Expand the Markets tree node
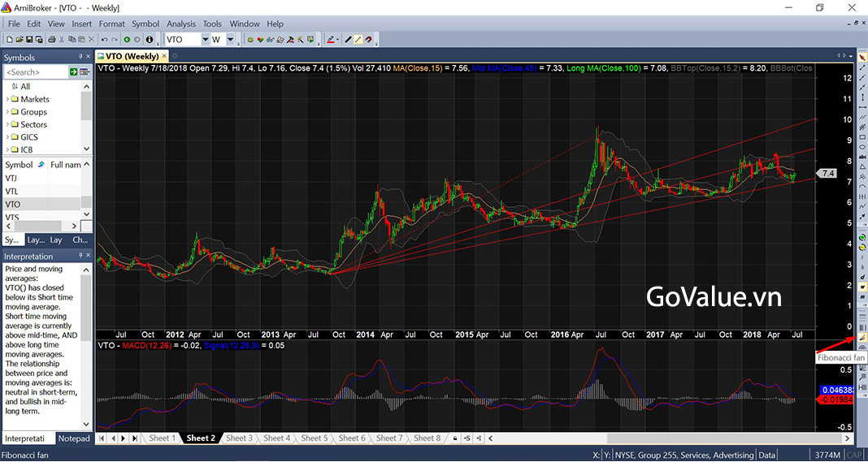Viewport: 868px width, 462px height. pyautogui.click(x=7, y=99)
